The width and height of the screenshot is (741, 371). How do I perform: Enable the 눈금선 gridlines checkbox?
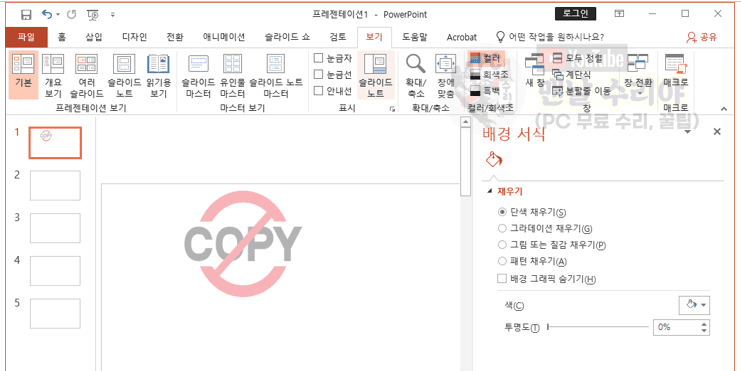pos(333,74)
